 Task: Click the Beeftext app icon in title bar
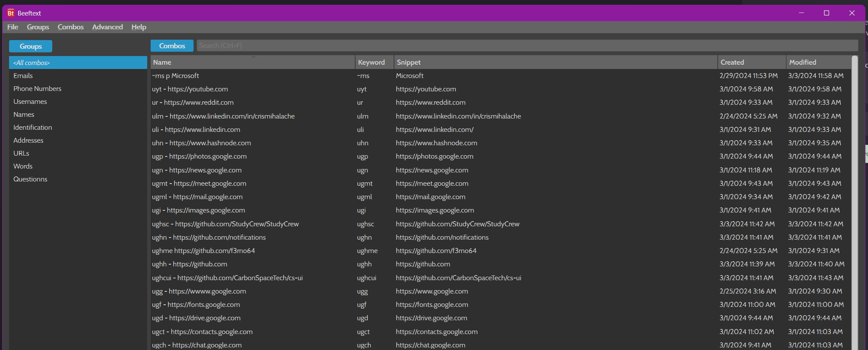[11, 13]
